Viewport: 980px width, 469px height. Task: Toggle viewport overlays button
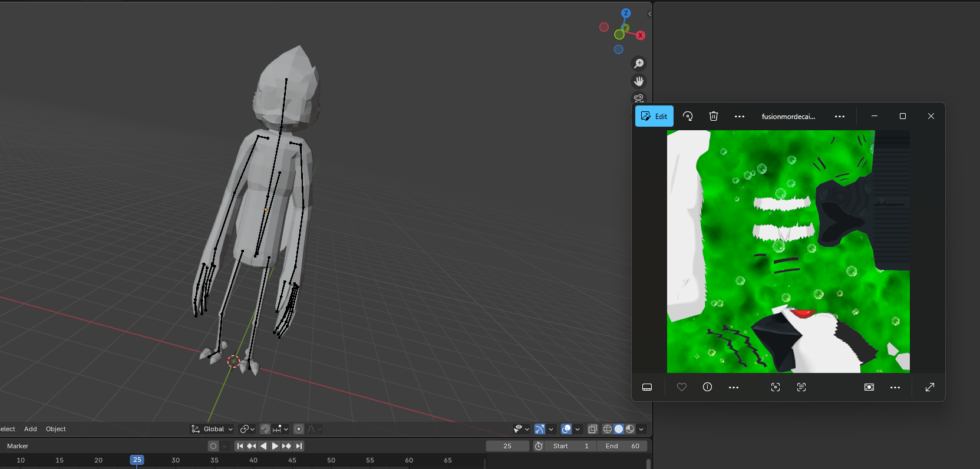(x=566, y=429)
